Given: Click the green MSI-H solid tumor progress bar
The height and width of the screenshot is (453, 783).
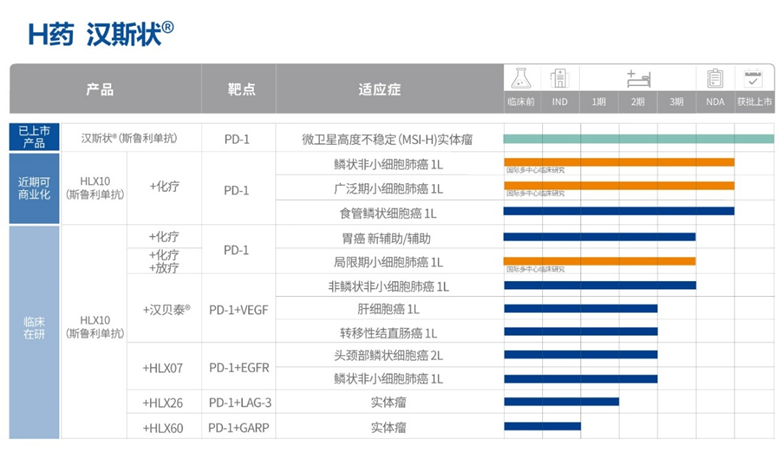Looking at the screenshot, I should (639, 139).
